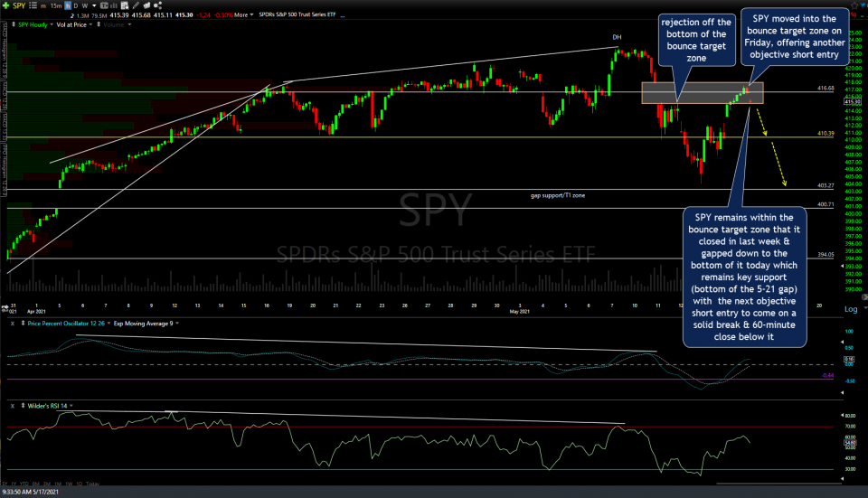The height and width of the screenshot is (498, 868).
Task: Click the 'SPY moved into the bounce' annotation note
Action: pyautogui.click(x=794, y=36)
